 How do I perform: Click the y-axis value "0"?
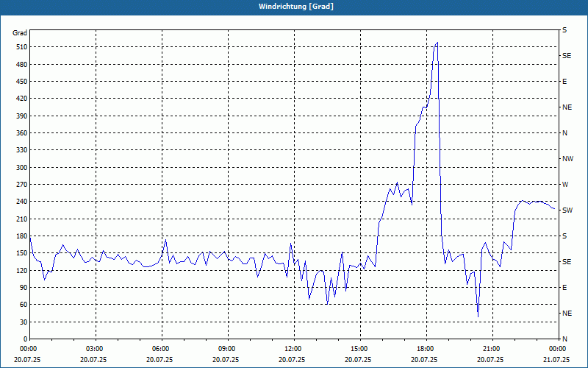pos(25,339)
